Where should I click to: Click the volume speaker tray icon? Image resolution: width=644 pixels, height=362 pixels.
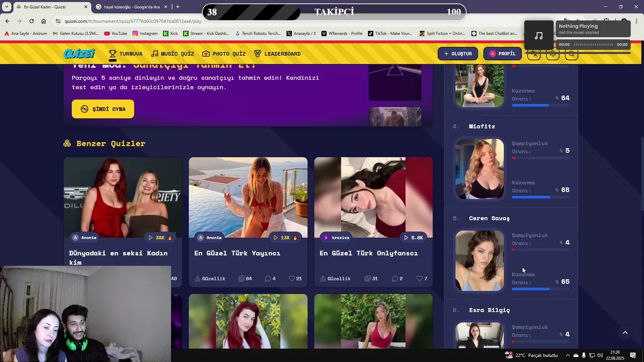(x=600, y=355)
